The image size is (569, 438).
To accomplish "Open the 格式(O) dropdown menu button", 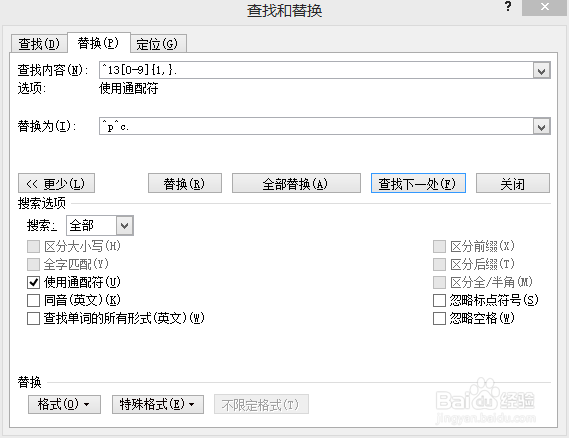I will [x=64, y=404].
